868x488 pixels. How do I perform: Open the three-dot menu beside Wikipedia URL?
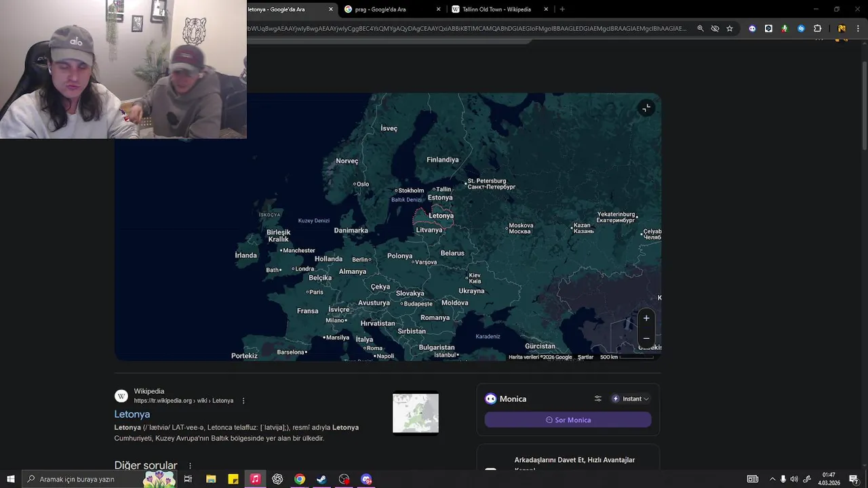pyautogui.click(x=243, y=401)
